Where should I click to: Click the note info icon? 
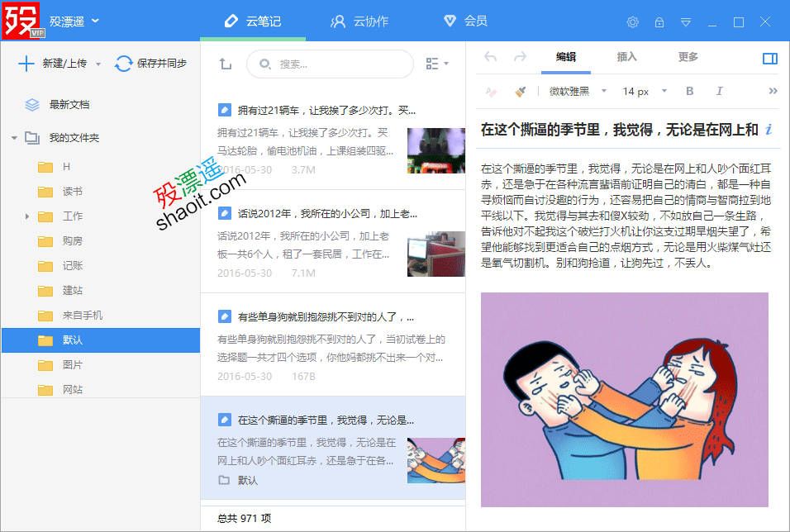769,130
